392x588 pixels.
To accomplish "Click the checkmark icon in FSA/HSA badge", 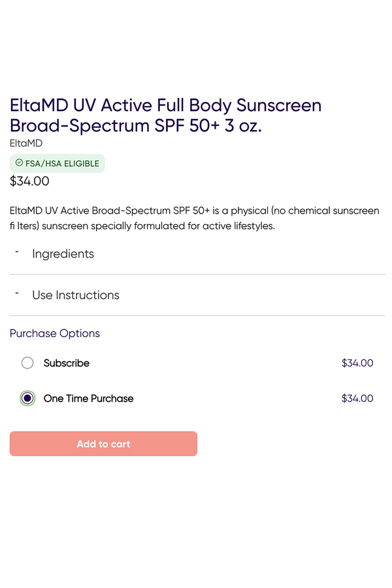I will 19,163.
